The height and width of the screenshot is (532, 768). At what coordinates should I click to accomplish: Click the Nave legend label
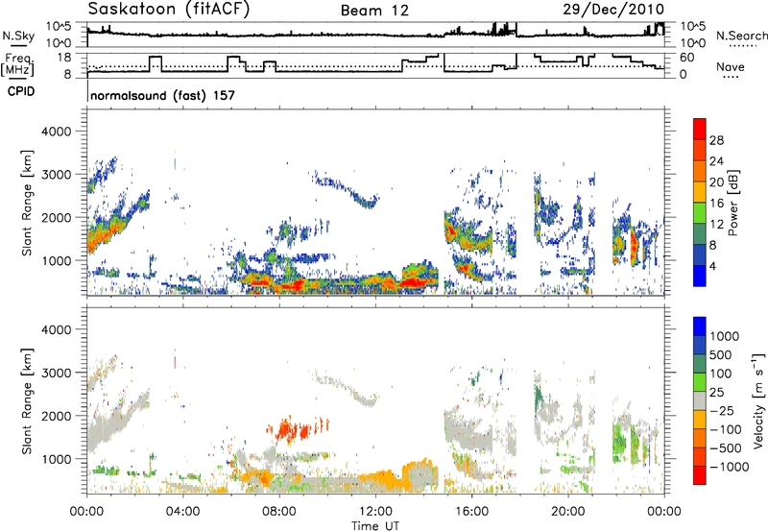pyautogui.click(x=731, y=66)
